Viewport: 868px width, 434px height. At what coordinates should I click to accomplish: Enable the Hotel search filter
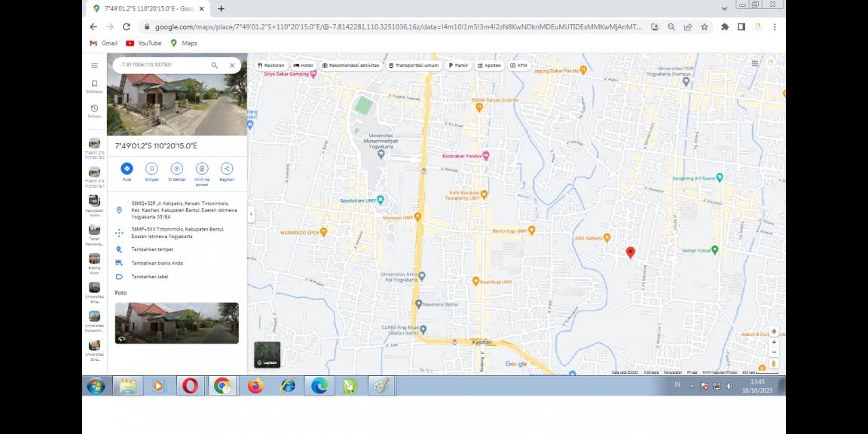pos(304,66)
